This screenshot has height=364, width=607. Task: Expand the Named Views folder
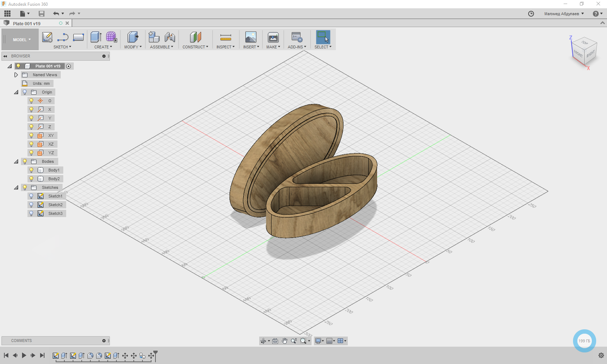pyautogui.click(x=16, y=75)
